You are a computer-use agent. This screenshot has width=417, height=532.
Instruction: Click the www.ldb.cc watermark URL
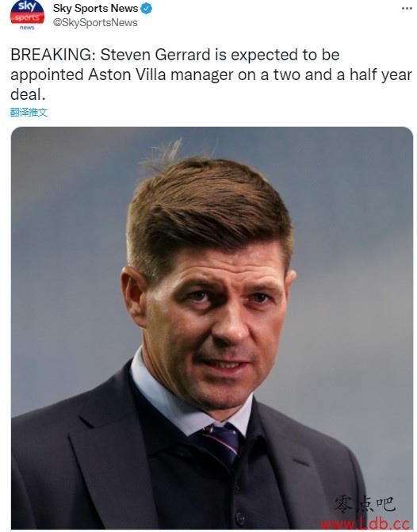point(365,523)
